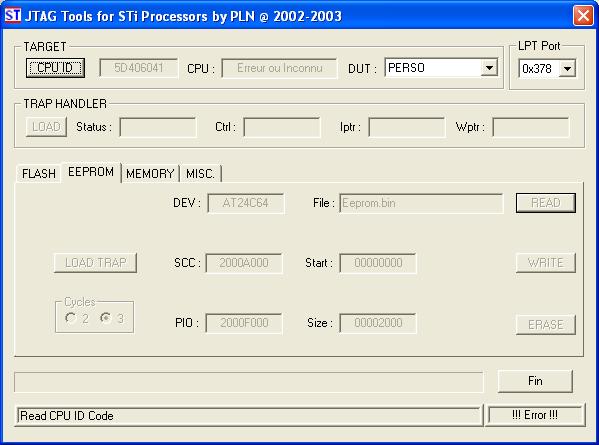Click the LOAD TRAP button
This screenshot has height=445, width=599.
pos(96,263)
